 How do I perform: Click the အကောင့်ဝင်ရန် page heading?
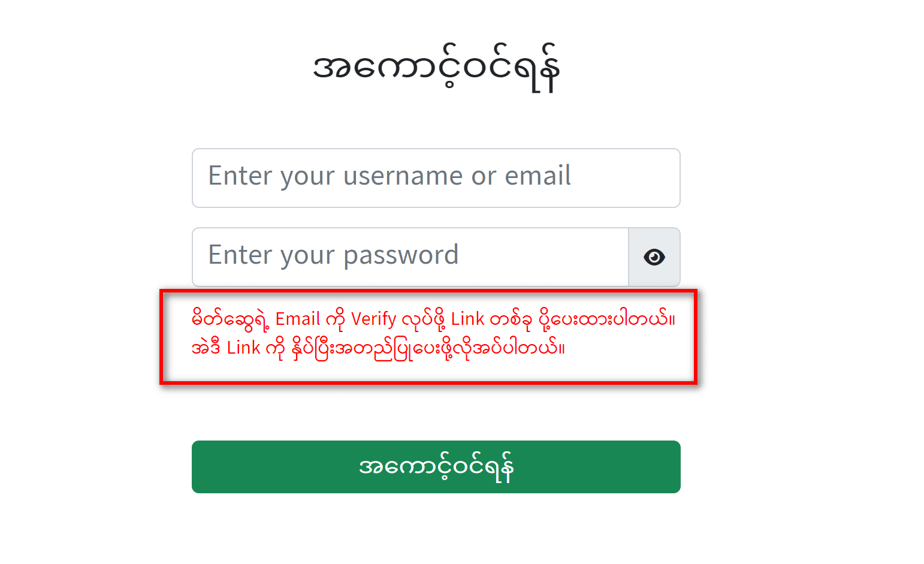tap(436, 68)
